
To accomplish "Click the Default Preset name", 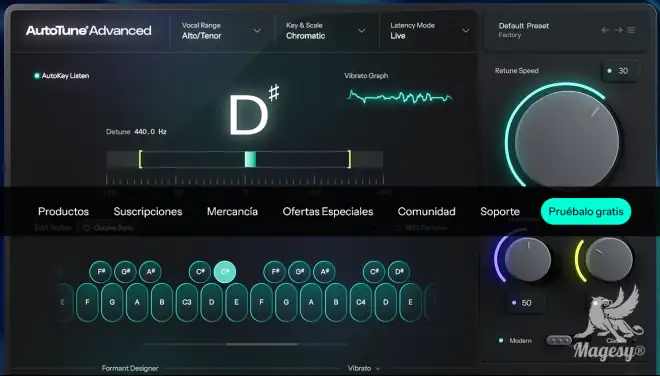I will [x=524, y=26].
